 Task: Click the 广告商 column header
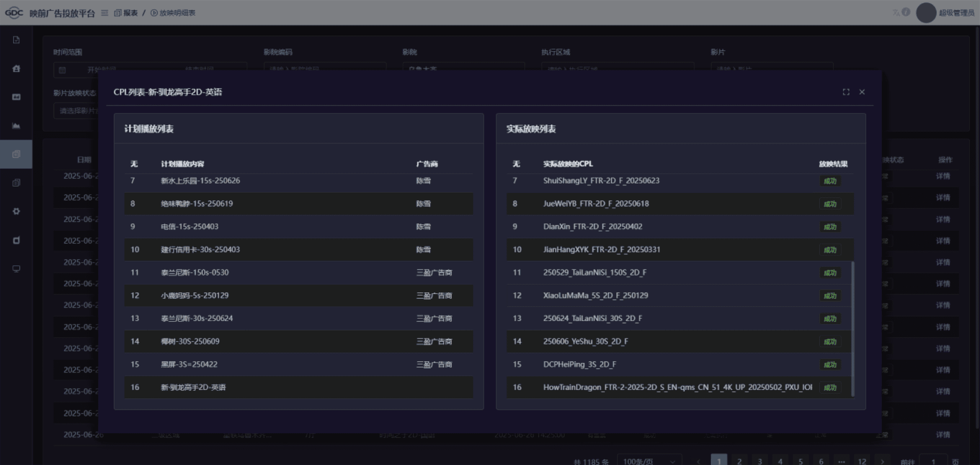[x=427, y=164]
